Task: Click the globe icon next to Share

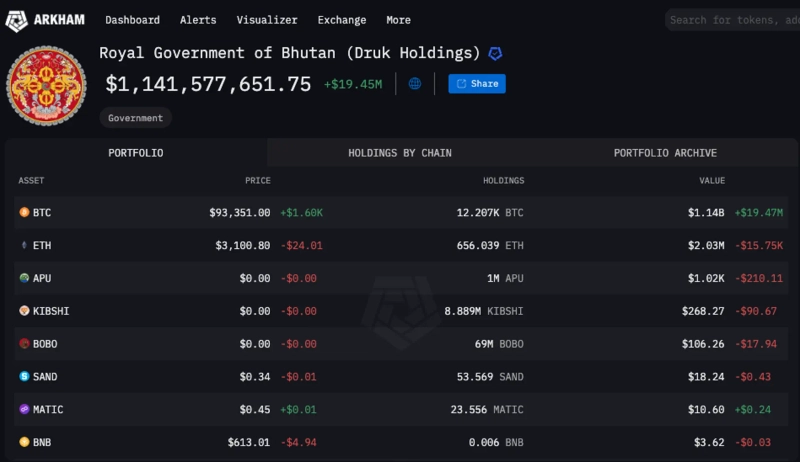Action: pos(415,84)
